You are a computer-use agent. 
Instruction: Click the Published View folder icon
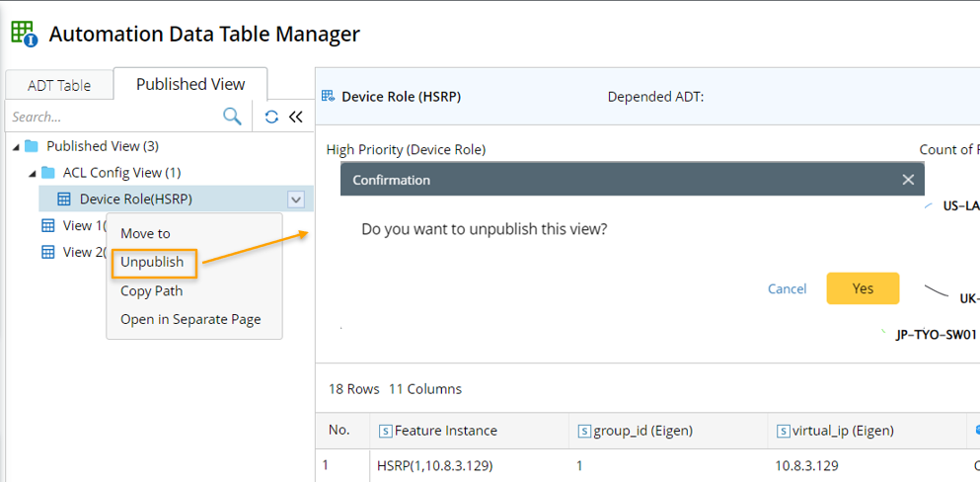(32, 146)
